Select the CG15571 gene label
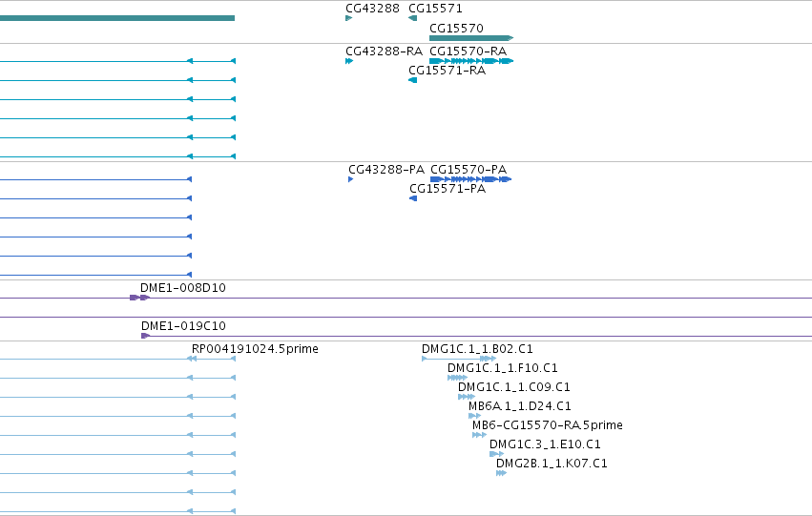This screenshot has height=516, width=812. coord(435,9)
